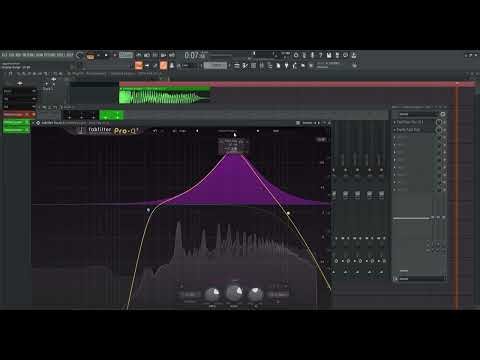
Task: Toggle the enable switch of first effect slot
Action: click(444, 122)
